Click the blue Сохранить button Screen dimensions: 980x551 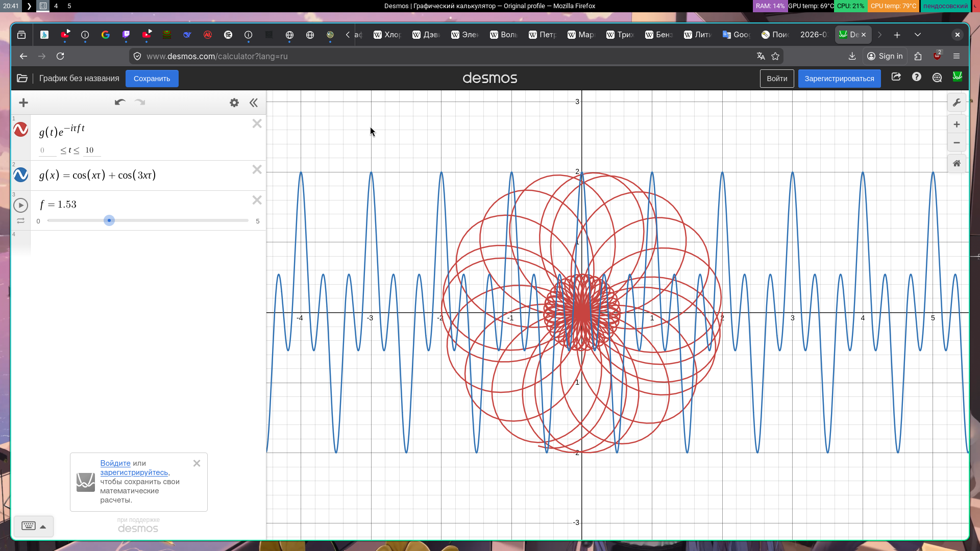point(152,79)
